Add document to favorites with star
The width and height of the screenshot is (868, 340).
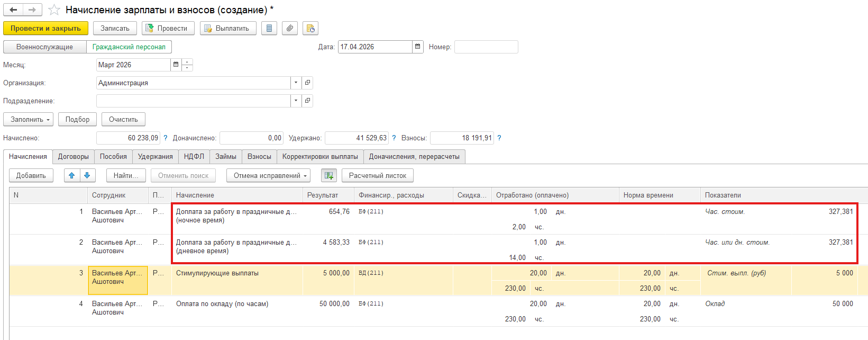54,10
